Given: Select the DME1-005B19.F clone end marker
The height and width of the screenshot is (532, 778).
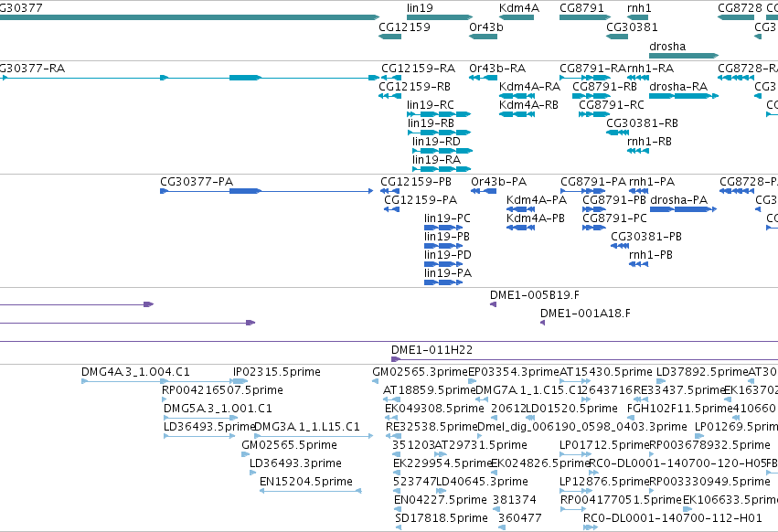Looking at the screenshot, I should pos(493,304).
